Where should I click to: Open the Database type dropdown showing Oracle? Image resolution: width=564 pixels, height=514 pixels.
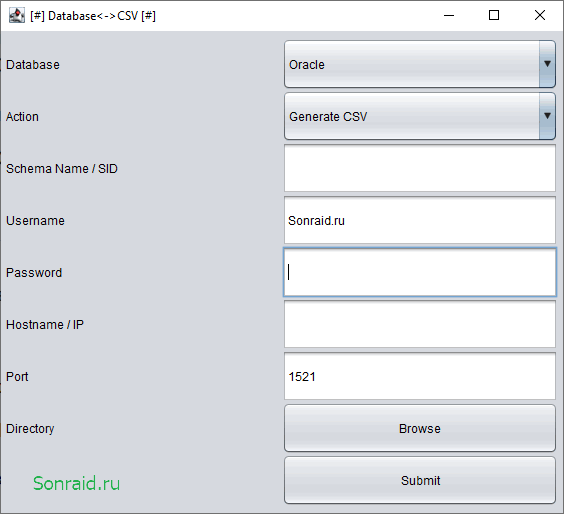(420, 64)
